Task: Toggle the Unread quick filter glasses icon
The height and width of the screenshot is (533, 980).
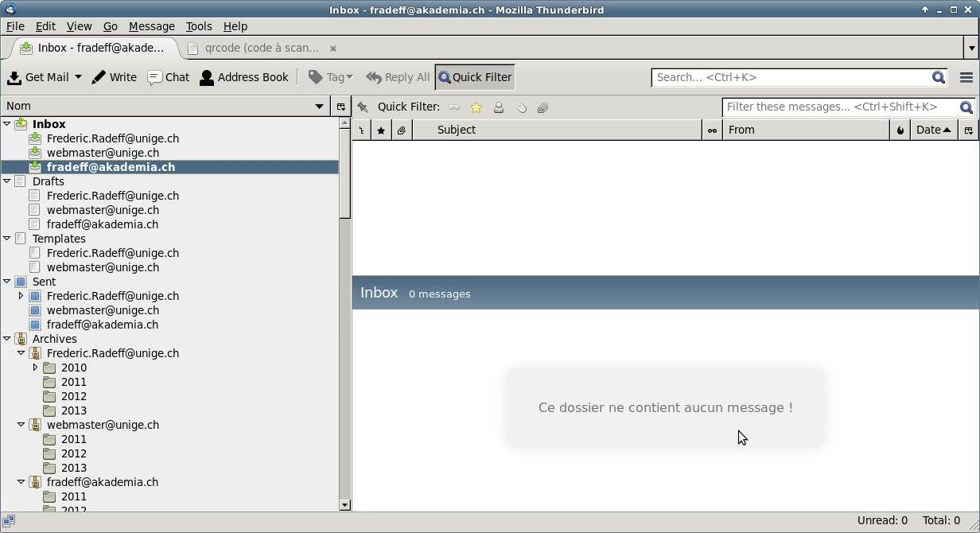Action: pos(454,107)
